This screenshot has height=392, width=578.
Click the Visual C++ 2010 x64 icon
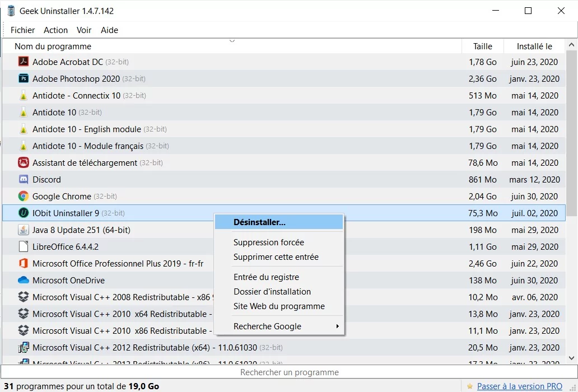pyautogui.click(x=23, y=314)
